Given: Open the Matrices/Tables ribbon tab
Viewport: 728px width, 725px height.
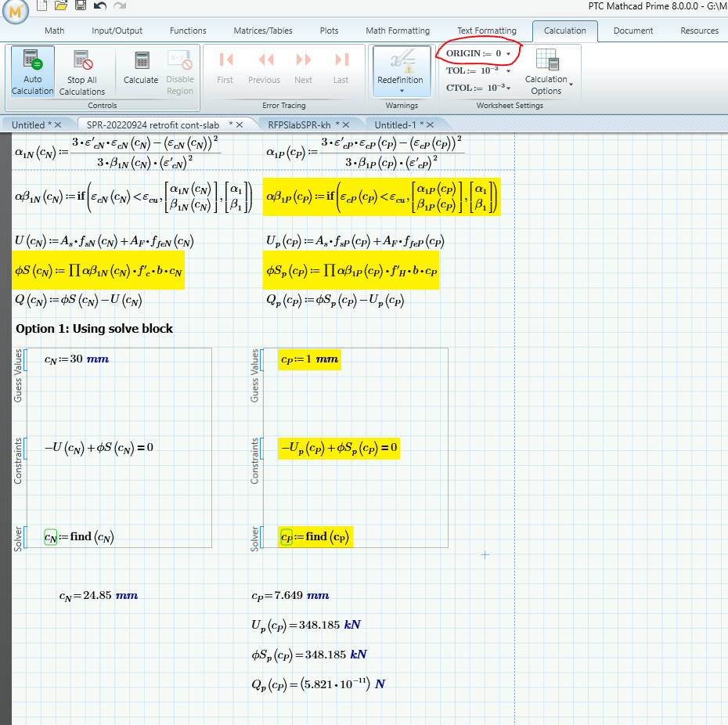Looking at the screenshot, I should pyautogui.click(x=263, y=31).
